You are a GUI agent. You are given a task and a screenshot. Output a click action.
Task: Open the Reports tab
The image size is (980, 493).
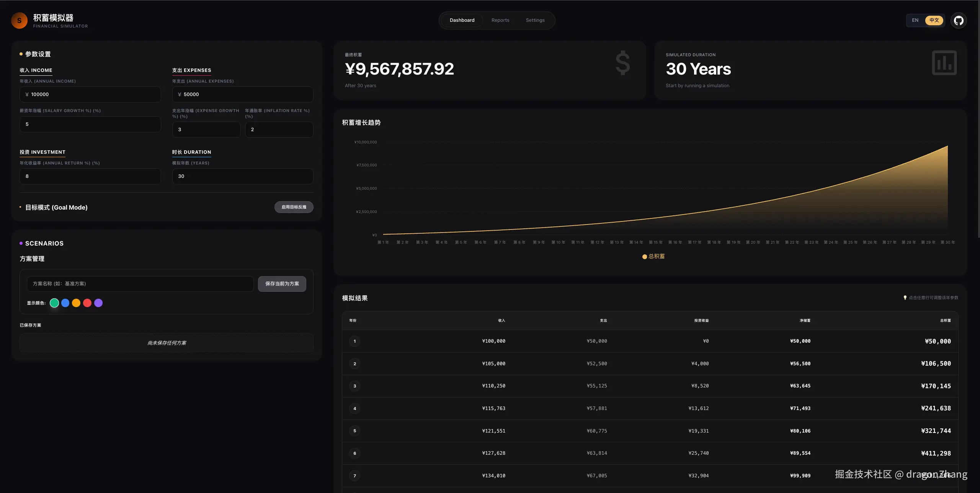click(x=500, y=20)
